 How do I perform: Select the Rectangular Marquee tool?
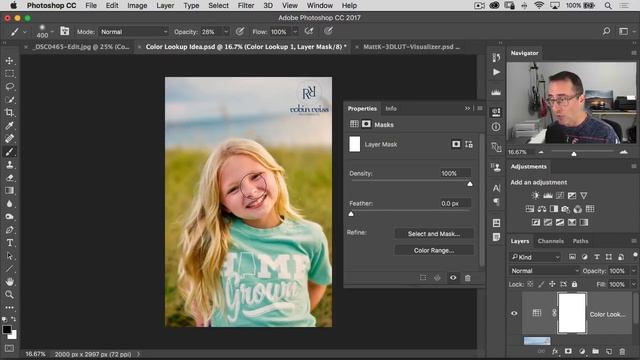(x=9, y=73)
